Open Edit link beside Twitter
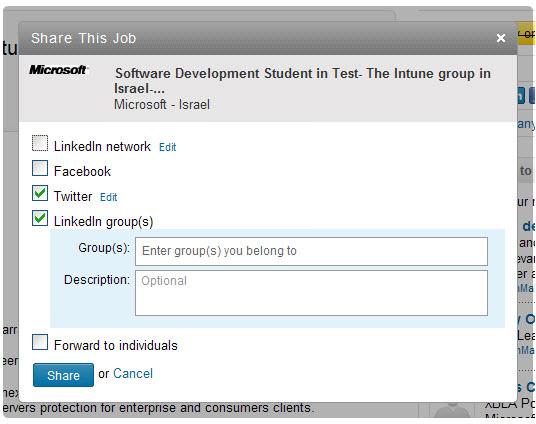The width and height of the screenshot is (536, 424). 108,197
